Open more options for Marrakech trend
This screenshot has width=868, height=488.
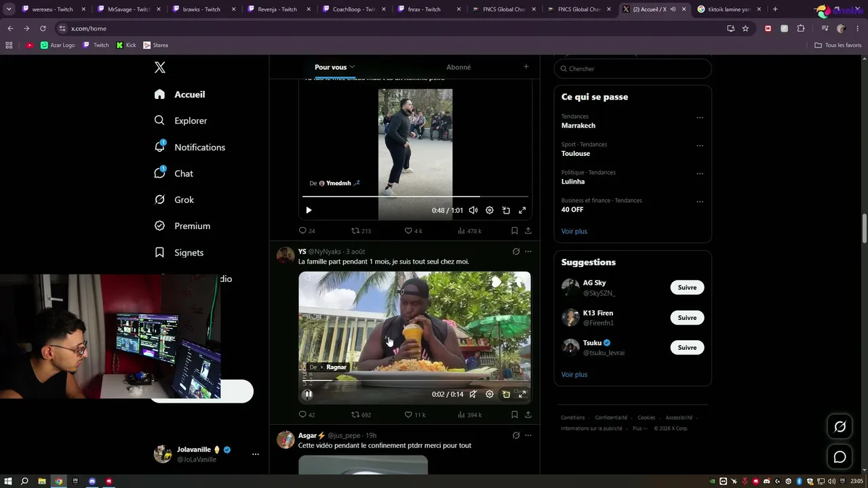click(700, 118)
